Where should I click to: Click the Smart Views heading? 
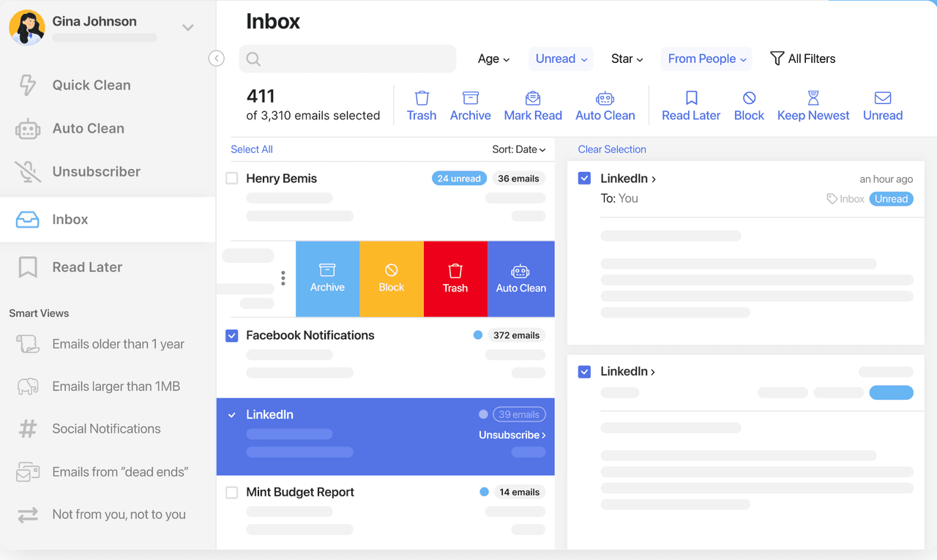coord(39,313)
